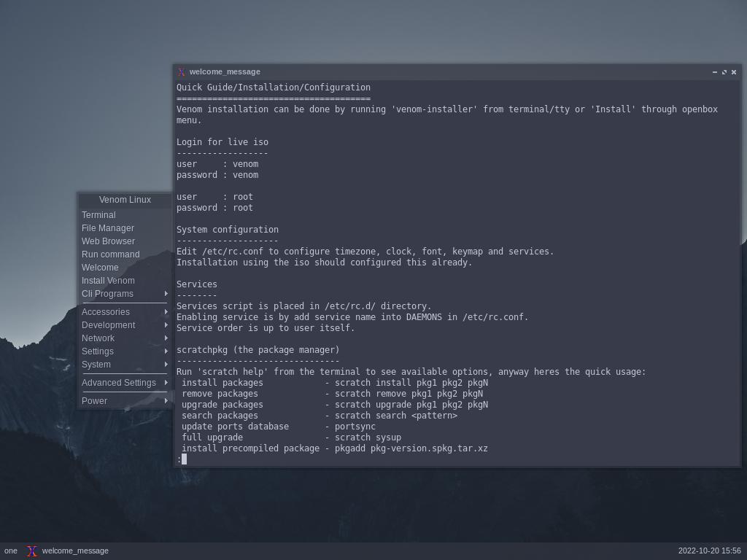Click the 'Login for live iso' heading
This screenshot has width=747, height=560.
pyautogui.click(x=222, y=142)
